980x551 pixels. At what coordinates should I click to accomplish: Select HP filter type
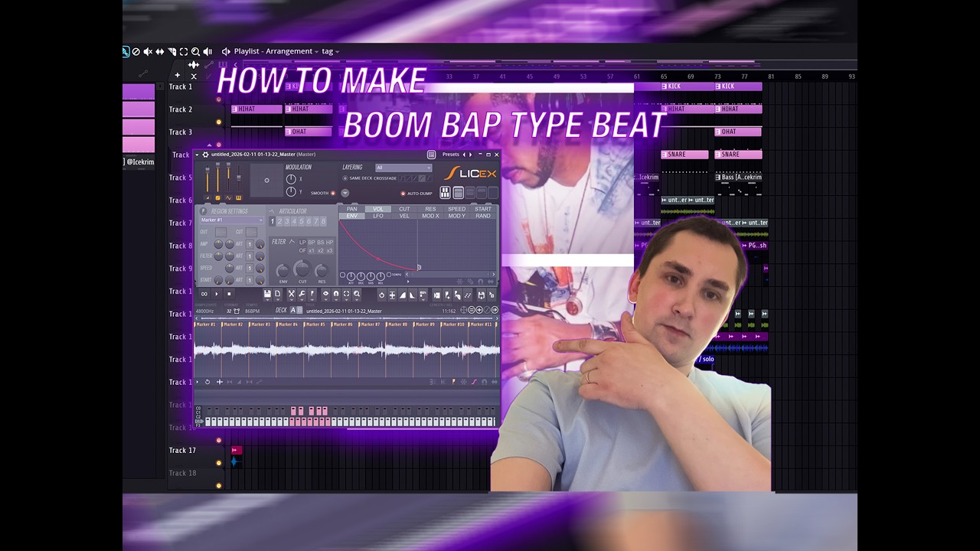coord(329,242)
